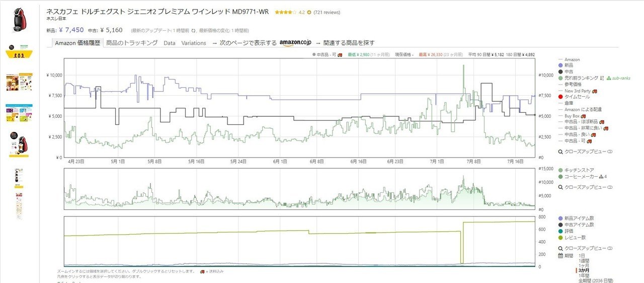
Task: Click the calendar icon next to 期間
Action: pos(560,256)
